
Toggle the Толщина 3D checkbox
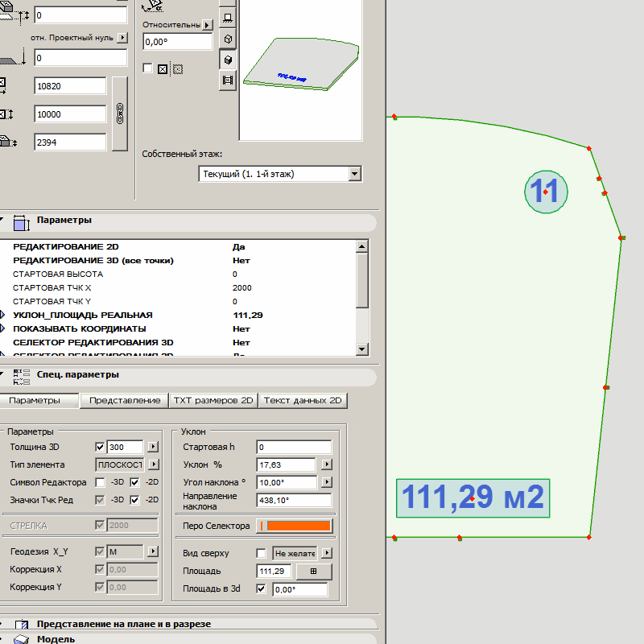click(x=100, y=447)
